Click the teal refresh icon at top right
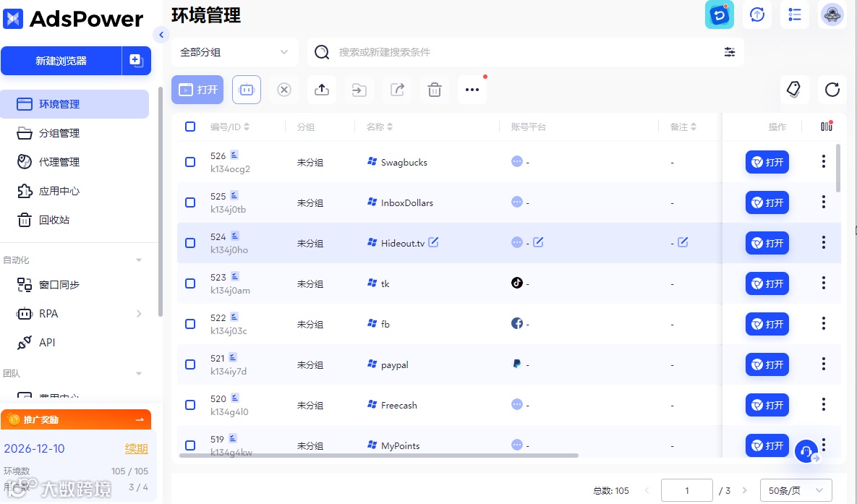Image resolution: width=857 pixels, height=504 pixels. (x=720, y=14)
